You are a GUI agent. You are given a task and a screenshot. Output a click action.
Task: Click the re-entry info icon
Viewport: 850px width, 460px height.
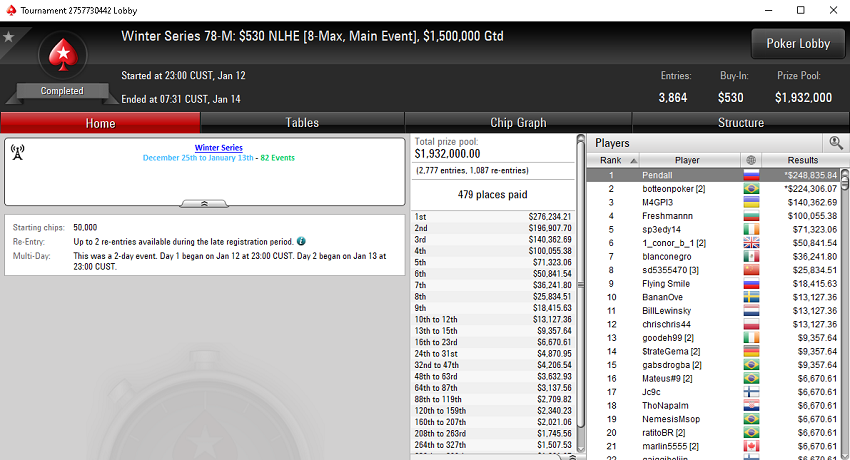click(x=301, y=241)
